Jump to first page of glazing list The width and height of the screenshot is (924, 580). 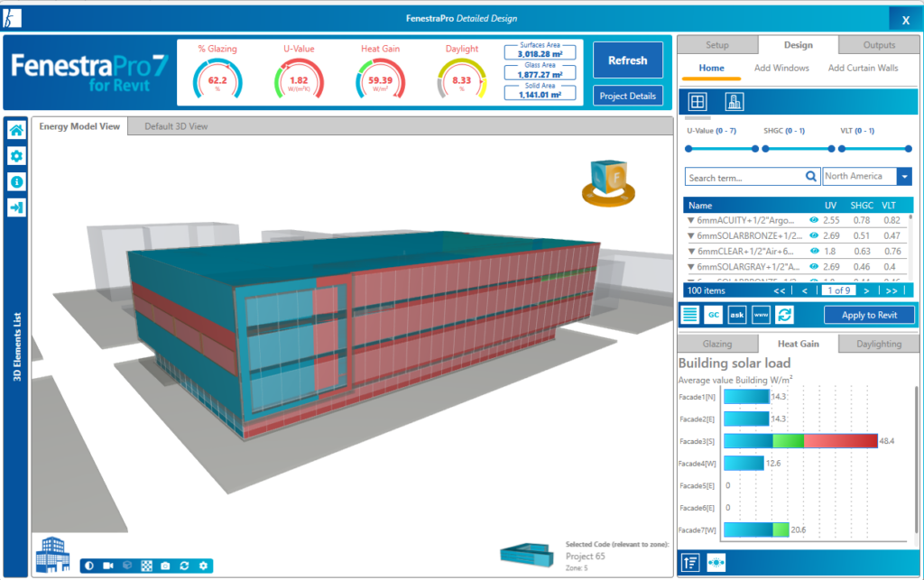(x=779, y=290)
